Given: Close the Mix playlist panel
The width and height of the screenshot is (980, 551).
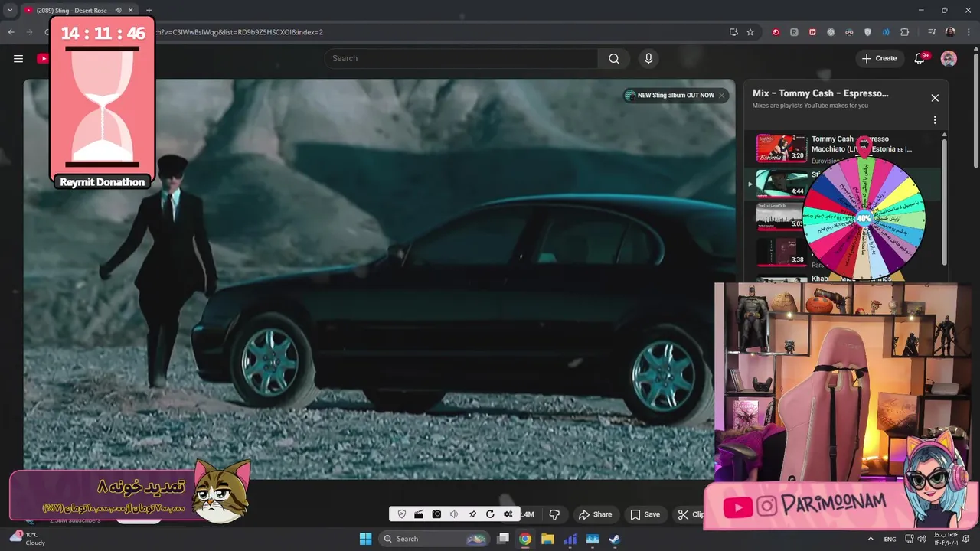Looking at the screenshot, I should (935, 98).
